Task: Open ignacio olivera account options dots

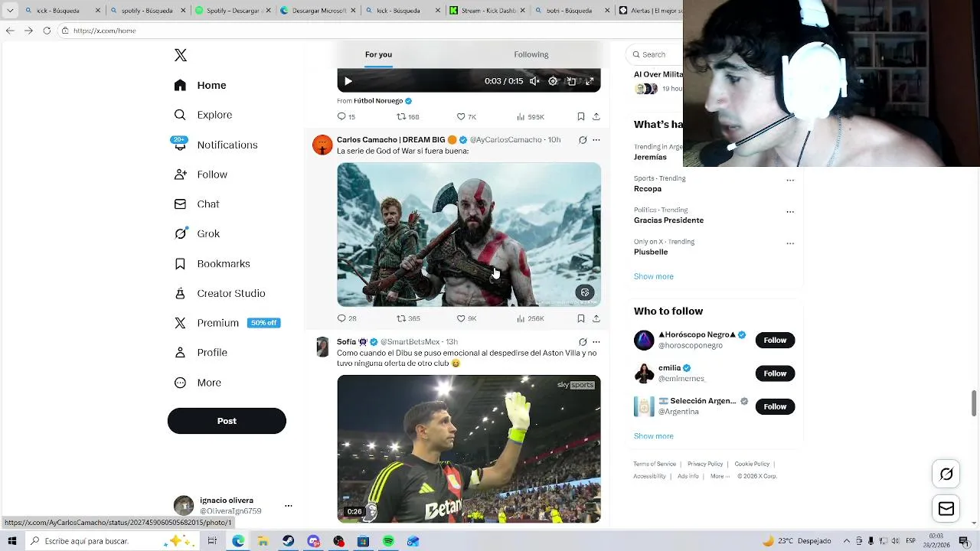Action: coord(289,506)
